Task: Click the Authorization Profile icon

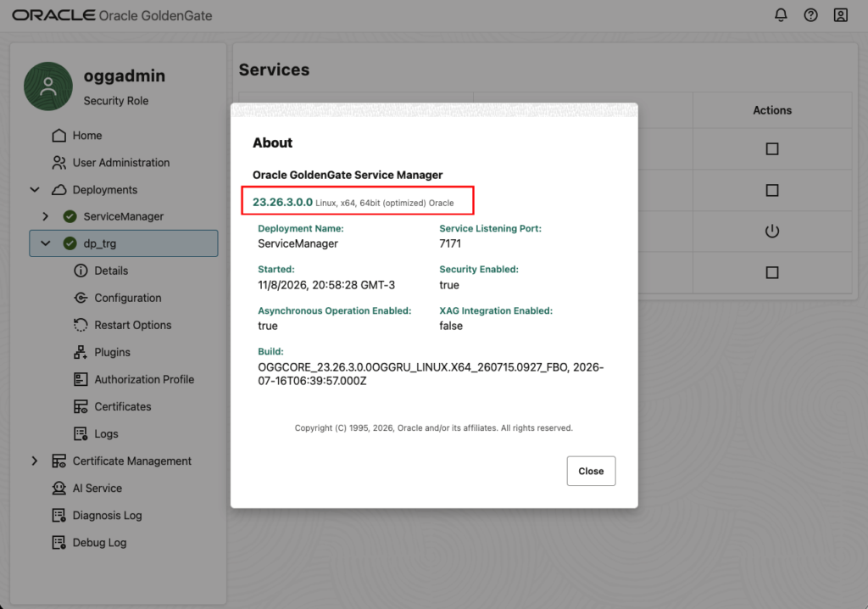Action: tap(81, 379)
